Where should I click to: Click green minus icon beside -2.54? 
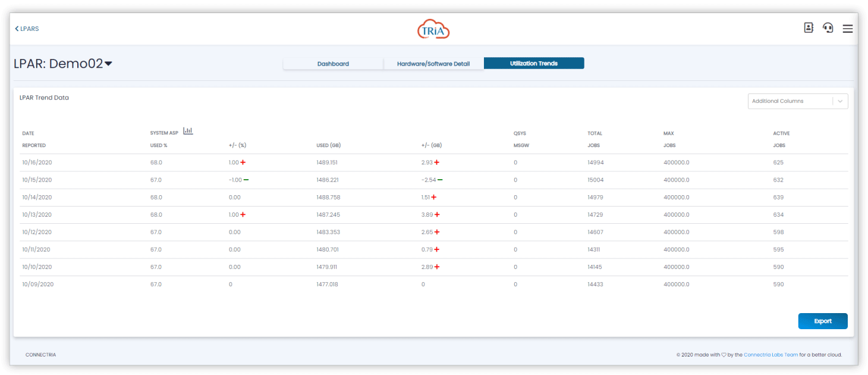(x=440, y=180)
